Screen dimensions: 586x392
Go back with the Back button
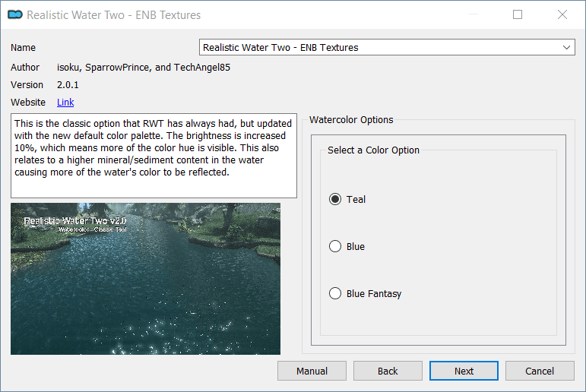(388, 371)
